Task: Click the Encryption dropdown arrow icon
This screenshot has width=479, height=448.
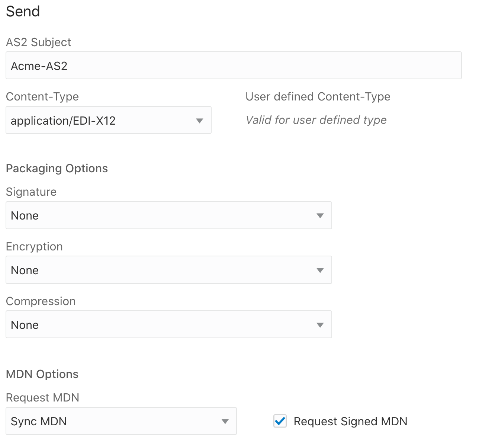Action: click(320, 270)
